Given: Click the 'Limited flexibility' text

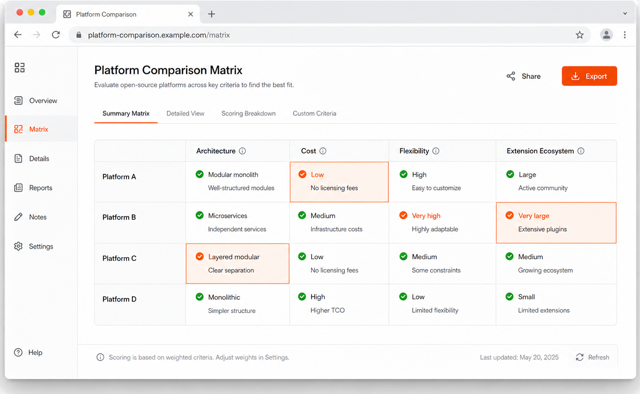Looking at the screenshot, I should click(x=435, y=310).
